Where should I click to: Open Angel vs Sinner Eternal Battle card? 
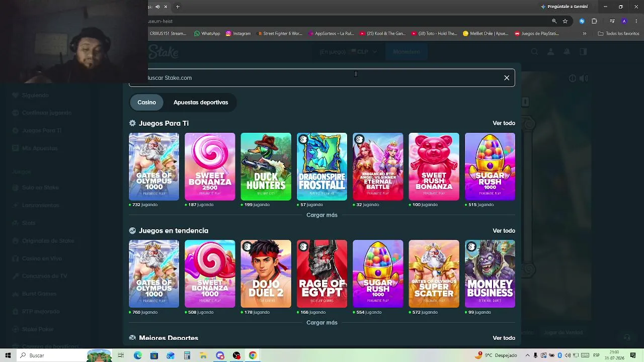click(x=378, y=166)
